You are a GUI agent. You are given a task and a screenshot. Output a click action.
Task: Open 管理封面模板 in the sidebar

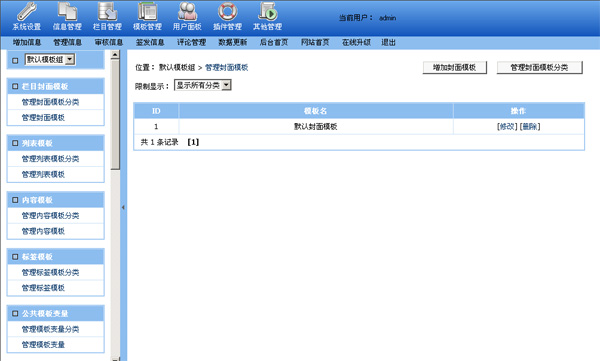43,118
